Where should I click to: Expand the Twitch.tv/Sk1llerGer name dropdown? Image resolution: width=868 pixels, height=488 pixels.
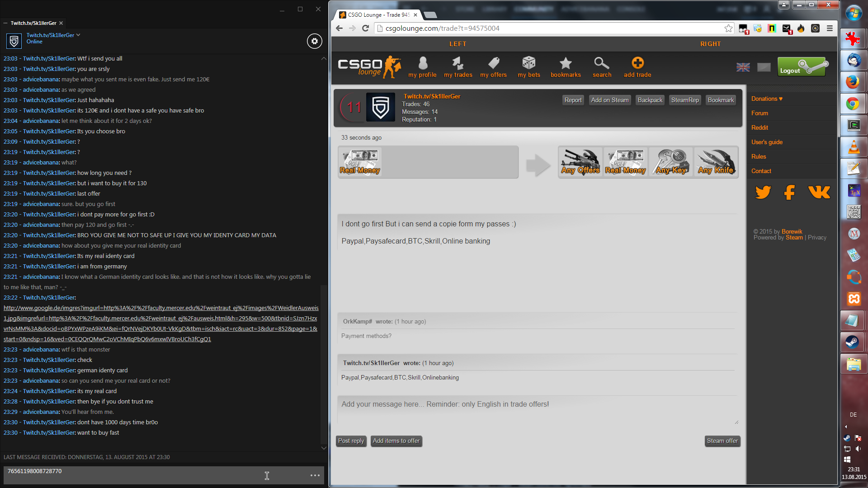point(78,35)
